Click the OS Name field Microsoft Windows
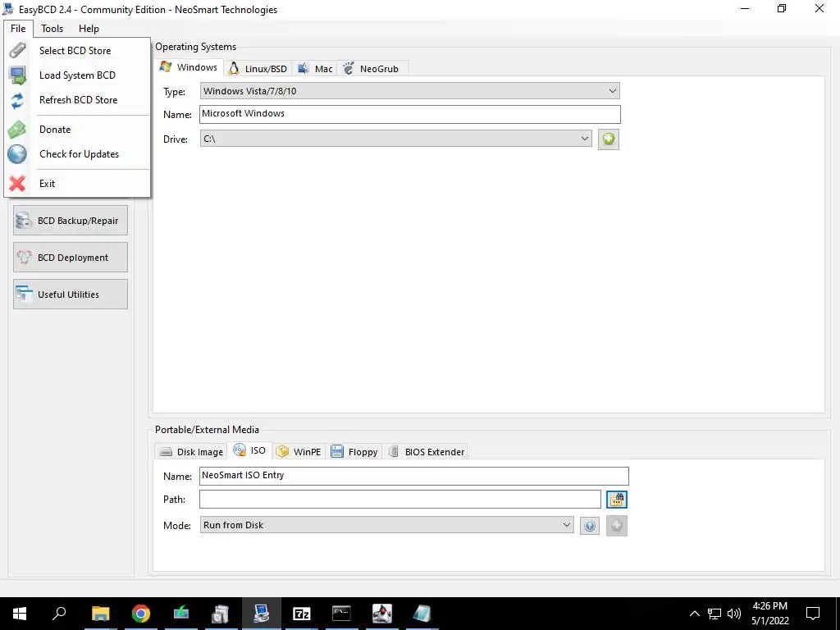 pos(410,114)
